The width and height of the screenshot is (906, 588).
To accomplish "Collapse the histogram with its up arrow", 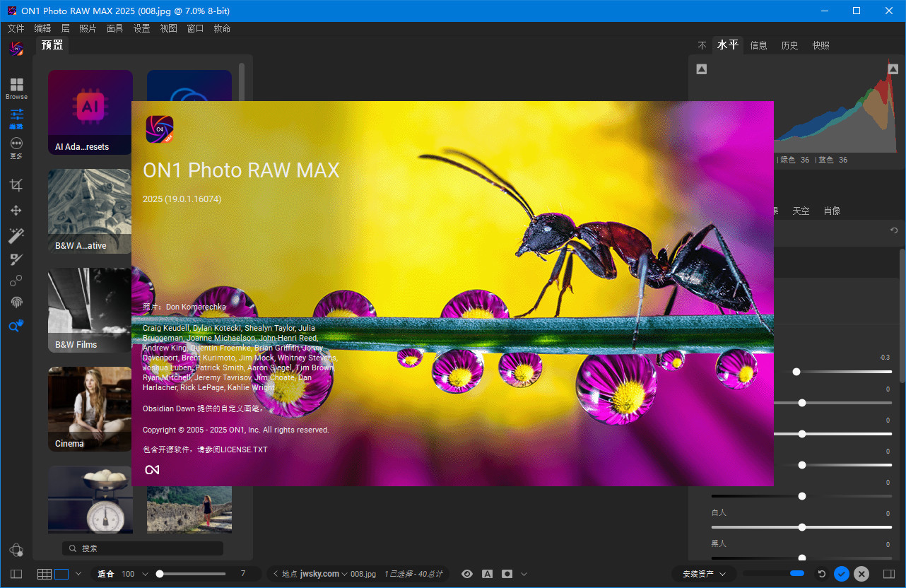I will point(701,69).
